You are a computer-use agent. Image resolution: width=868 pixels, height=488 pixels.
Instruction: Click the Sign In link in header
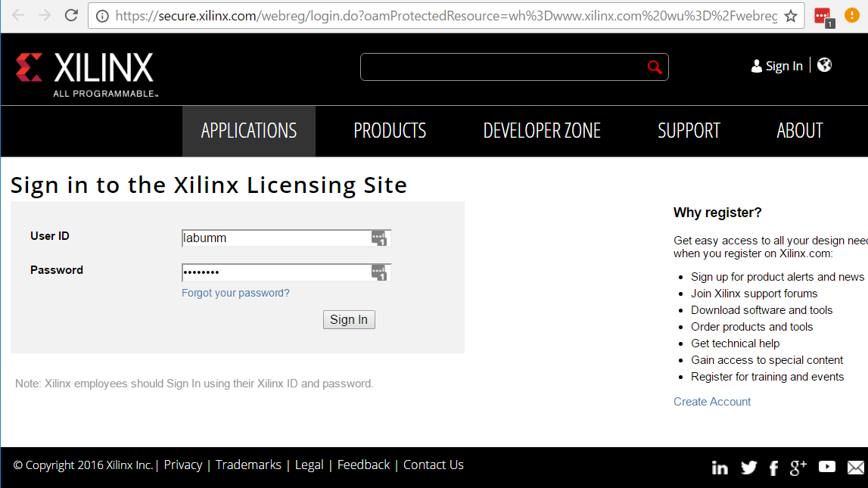click(x=776, y=66)
